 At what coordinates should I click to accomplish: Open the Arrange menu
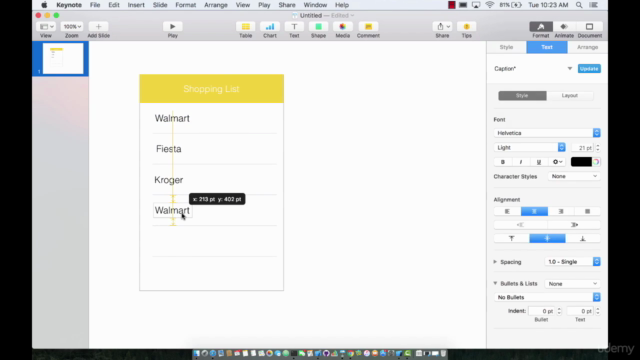216,5
